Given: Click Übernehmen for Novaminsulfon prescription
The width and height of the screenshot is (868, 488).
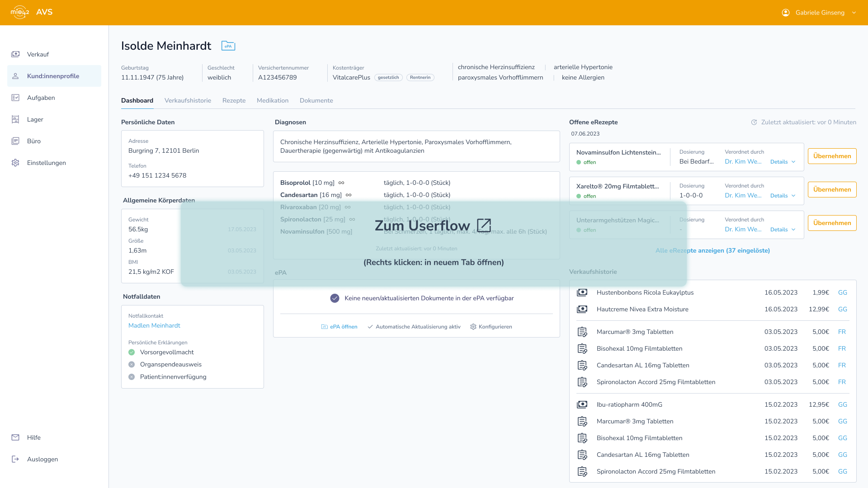Looking at the screenshot, I should click(x=832, y=156).
